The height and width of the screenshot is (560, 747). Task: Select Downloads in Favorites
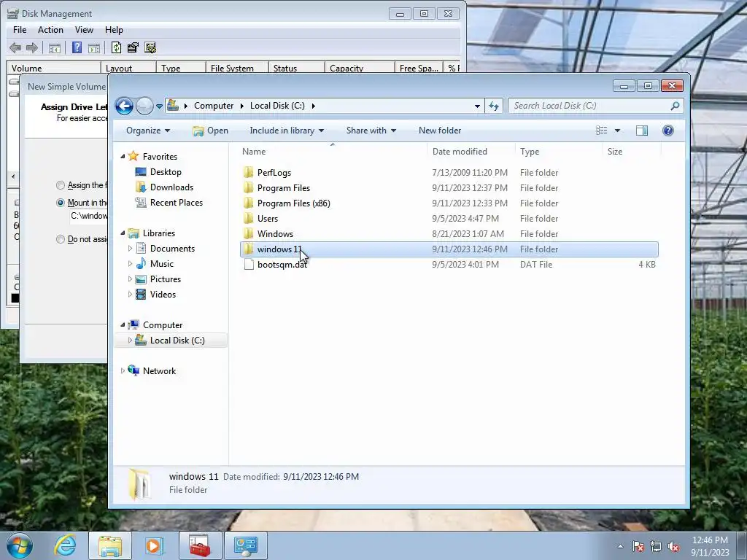171,187
